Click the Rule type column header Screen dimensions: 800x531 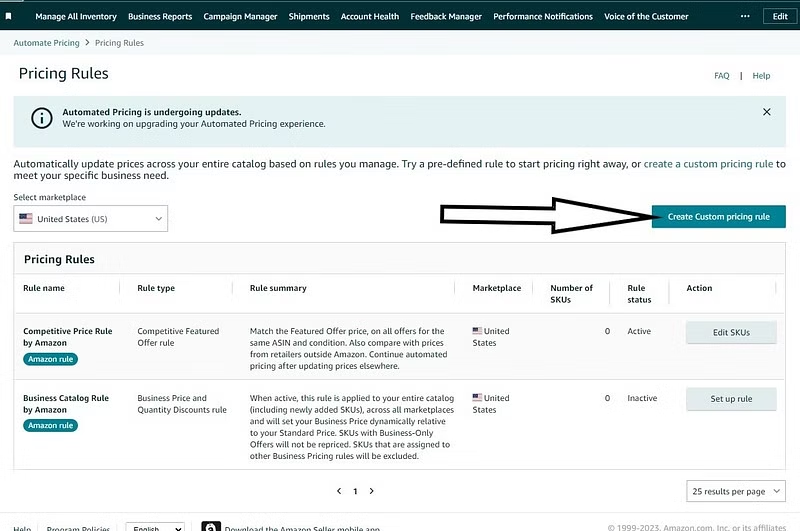[x=156, y=288]
